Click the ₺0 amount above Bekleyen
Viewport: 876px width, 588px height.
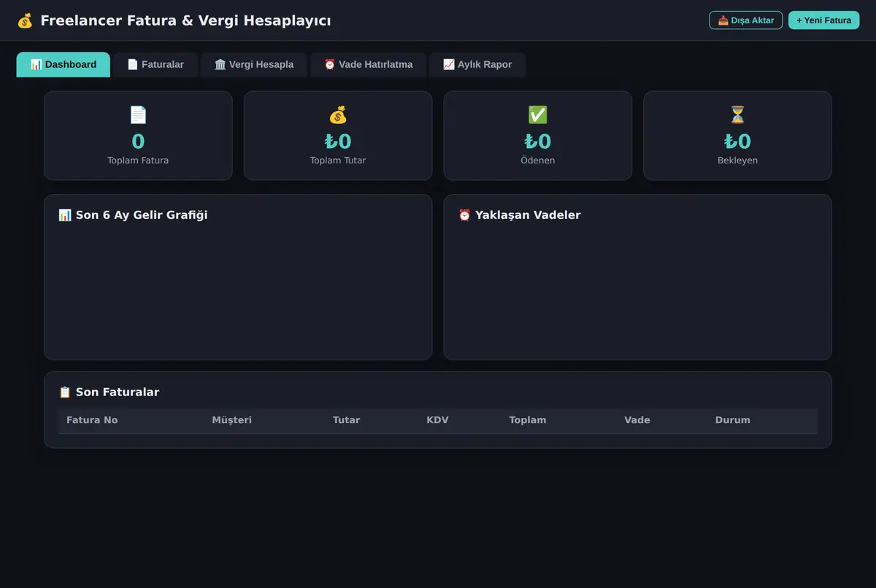(737, 142)
